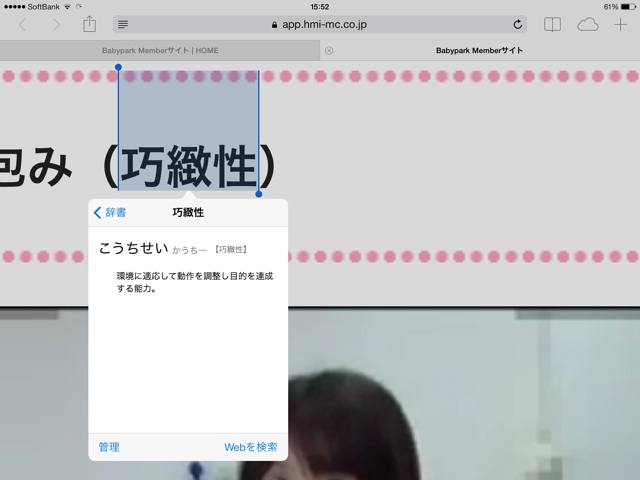Screen dimensions: 640x480
Task: Tap the selected word 巧緻性 in heading
Action: pyautogui.click(x=189, y=167)
